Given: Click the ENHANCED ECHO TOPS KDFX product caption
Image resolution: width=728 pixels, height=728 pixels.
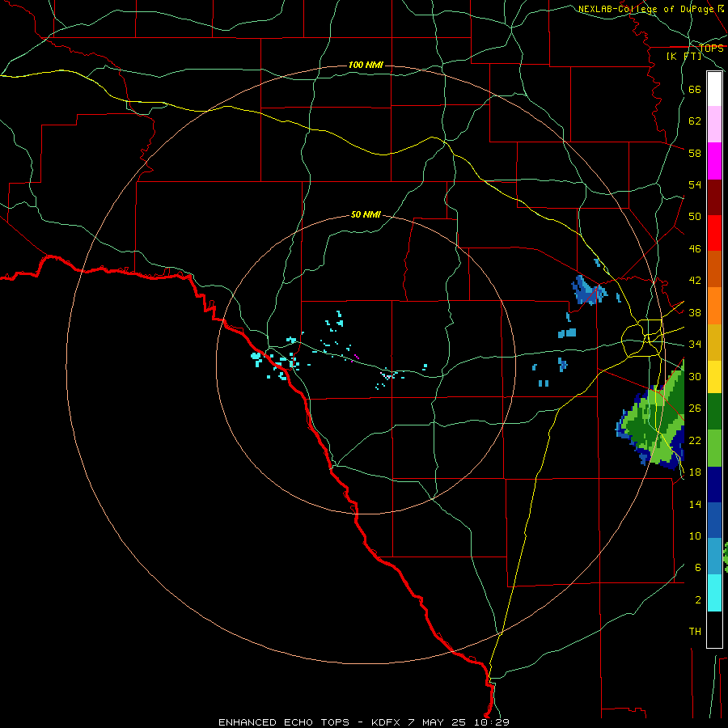Looking at the screenshot, I should (x=364, y=722).
